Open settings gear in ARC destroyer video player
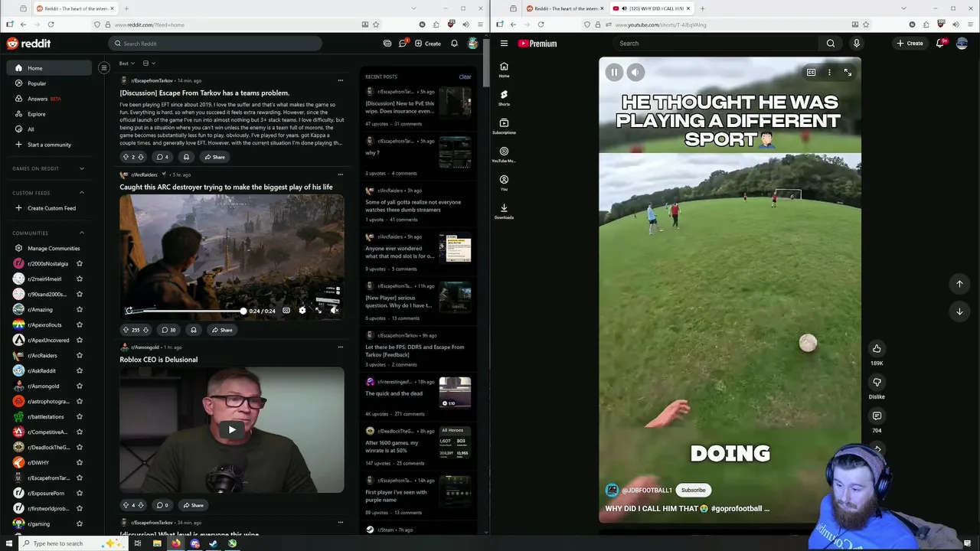The height and width of the screenshot is (551, 980). [x=302, y=311]
